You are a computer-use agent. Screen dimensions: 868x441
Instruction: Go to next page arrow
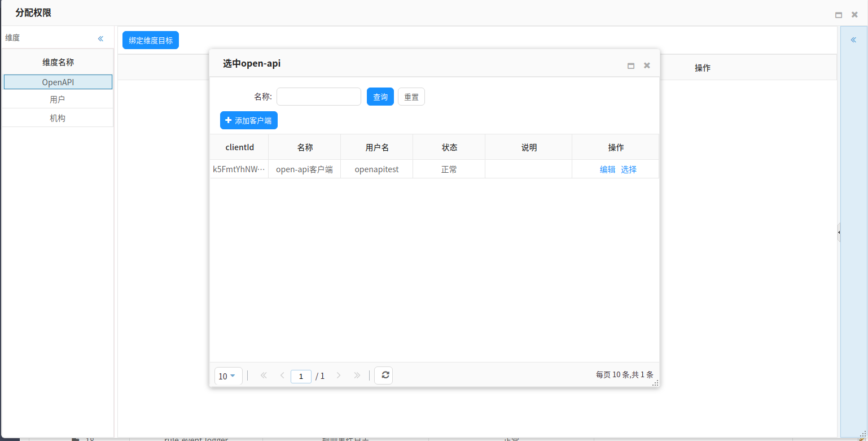coord(339,375)
